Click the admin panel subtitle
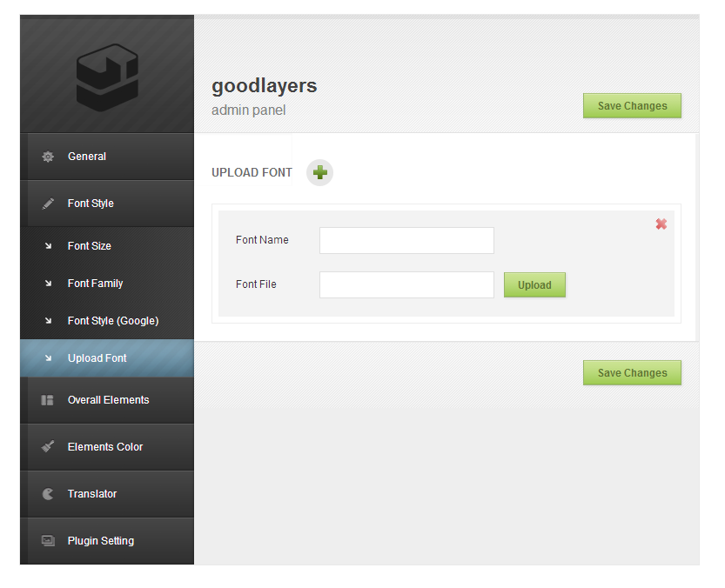 (x=249, y=110)
